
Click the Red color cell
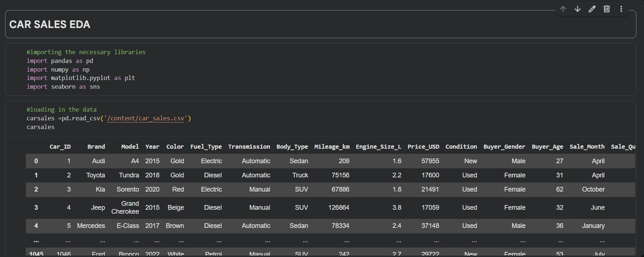178,189
